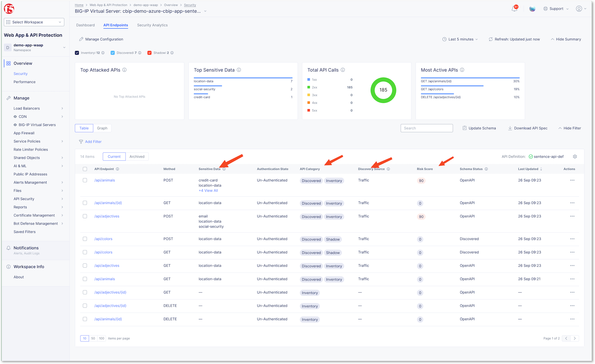595x364 pixels.
Task: Open the user account avatar icon
Action: coord(579,9)
